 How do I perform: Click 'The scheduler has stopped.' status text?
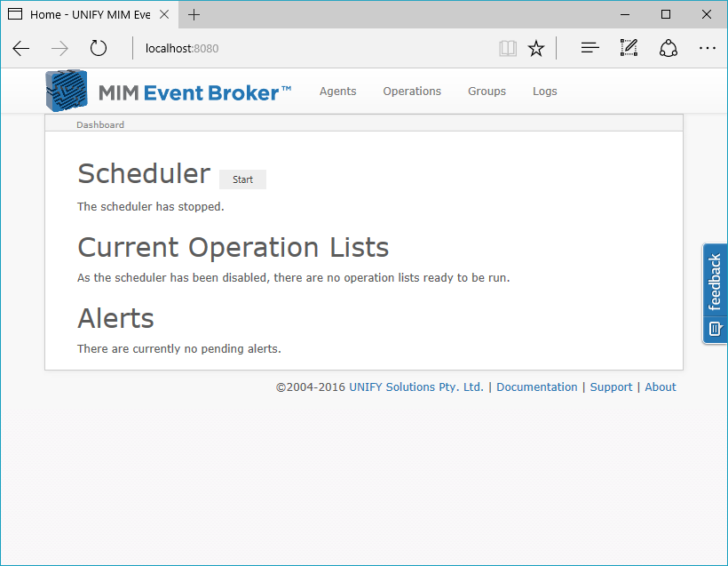pos(150,207)
